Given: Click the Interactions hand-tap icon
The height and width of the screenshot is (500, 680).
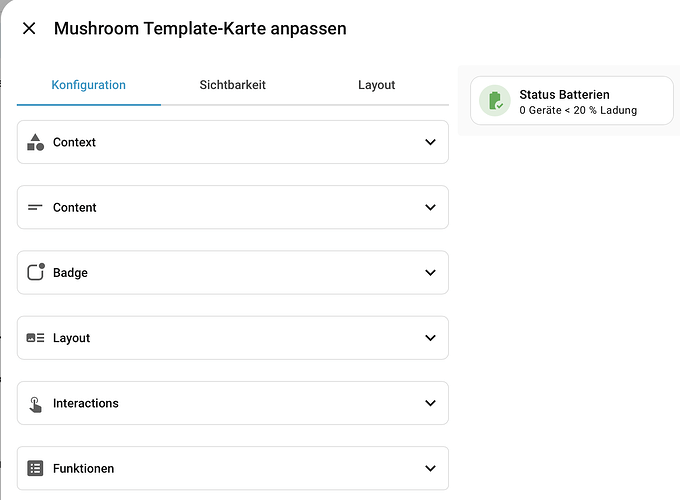Looking at the screenshot, I should 36,404.
